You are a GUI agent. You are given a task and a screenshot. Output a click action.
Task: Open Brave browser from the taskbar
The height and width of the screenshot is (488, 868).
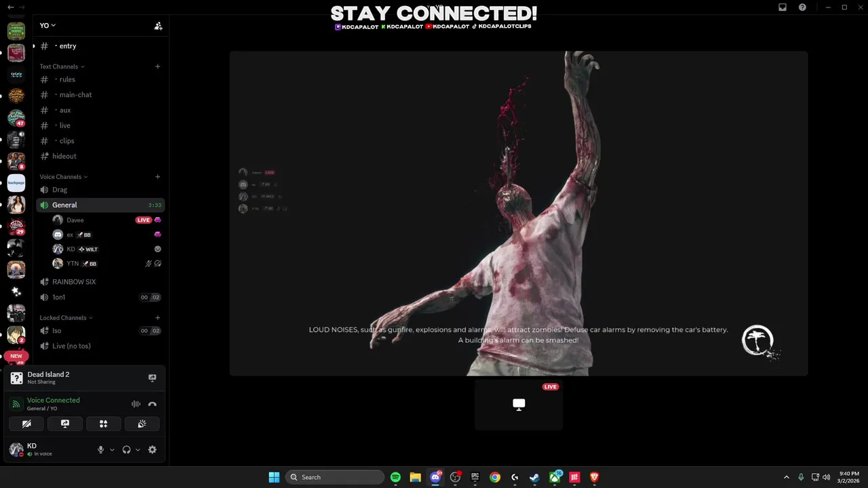[x=595, y=477]
